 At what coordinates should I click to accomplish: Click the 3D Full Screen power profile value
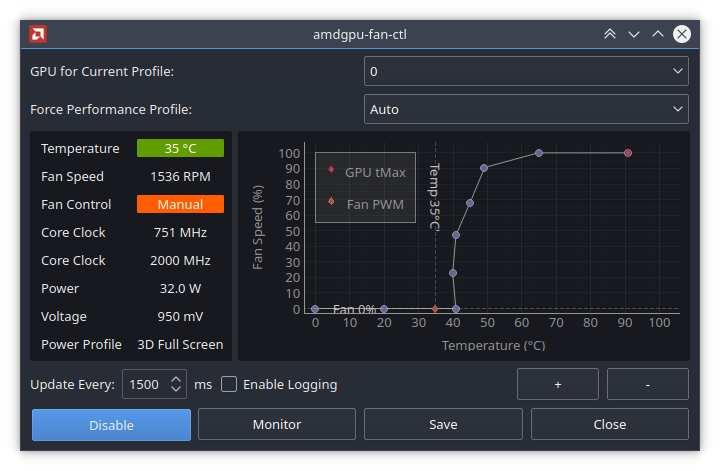point(180,344)
